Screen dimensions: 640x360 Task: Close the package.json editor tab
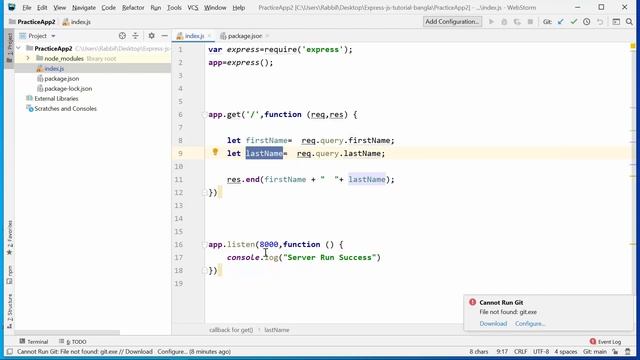tap(267, 36)
